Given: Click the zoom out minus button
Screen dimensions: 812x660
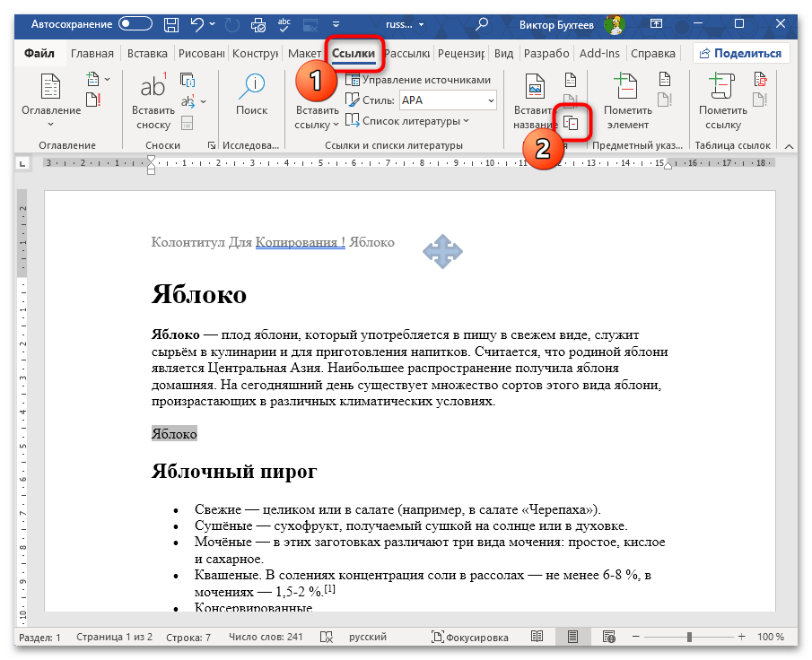Looking at the screenshot, I should (x=636, y=637).
